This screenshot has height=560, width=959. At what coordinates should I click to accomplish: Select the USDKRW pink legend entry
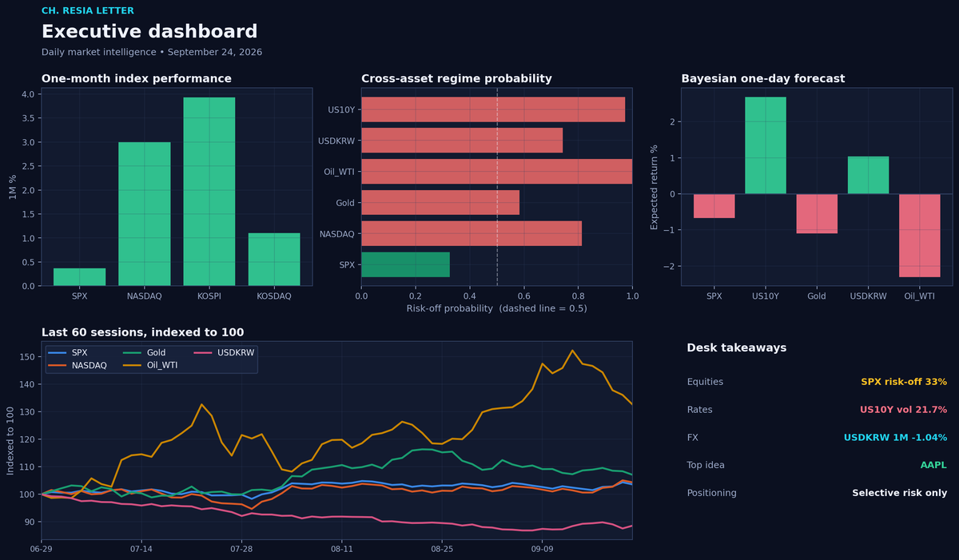point(225,352)
